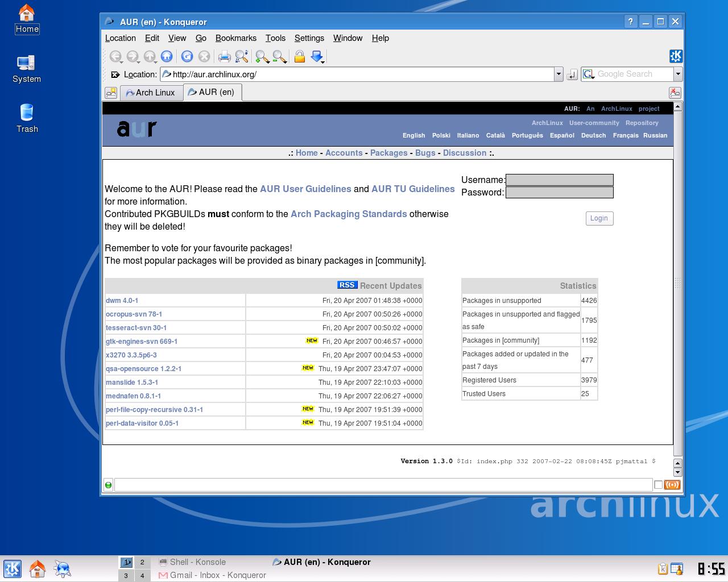The width and height of the screenshot is (728, 582).
Task: Click the green status indicator in status bar
Action: pyautogui.click(x=108, y=485)
